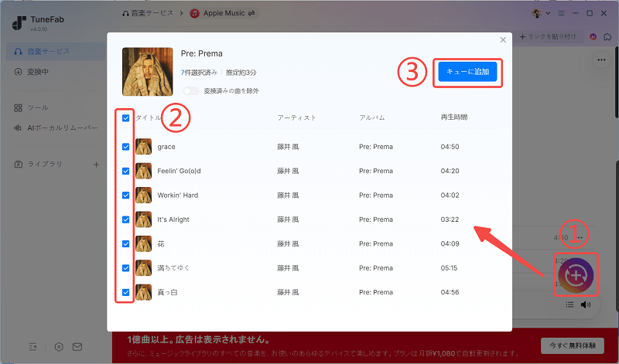Select the track title 満ちてゆく
619x364 pixels.
173,268
